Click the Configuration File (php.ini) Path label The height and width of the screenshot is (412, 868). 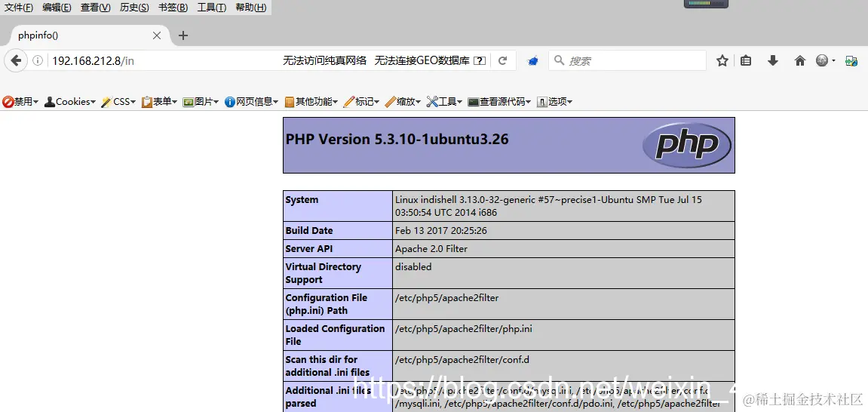click(327, 304)
